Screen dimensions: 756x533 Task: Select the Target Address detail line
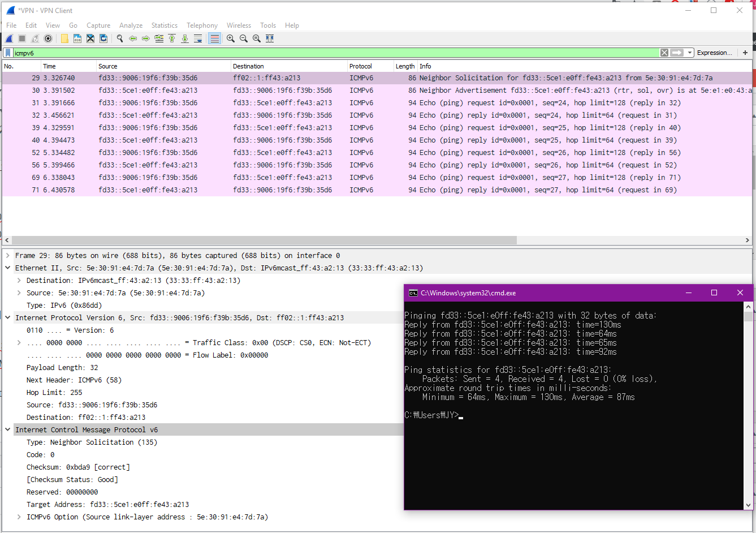(x=107, y=505)
